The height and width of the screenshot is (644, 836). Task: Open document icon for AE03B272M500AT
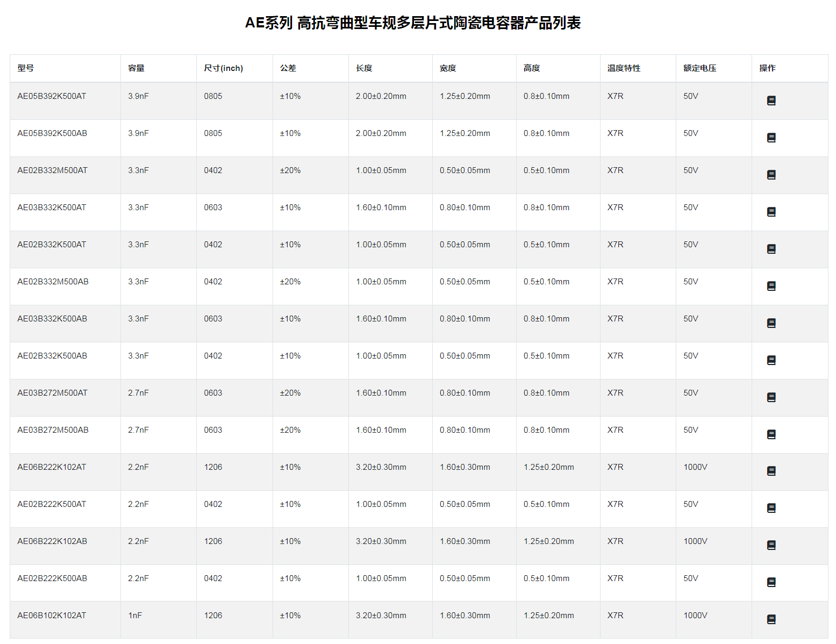pyautogui.click(x=771, y=397)
